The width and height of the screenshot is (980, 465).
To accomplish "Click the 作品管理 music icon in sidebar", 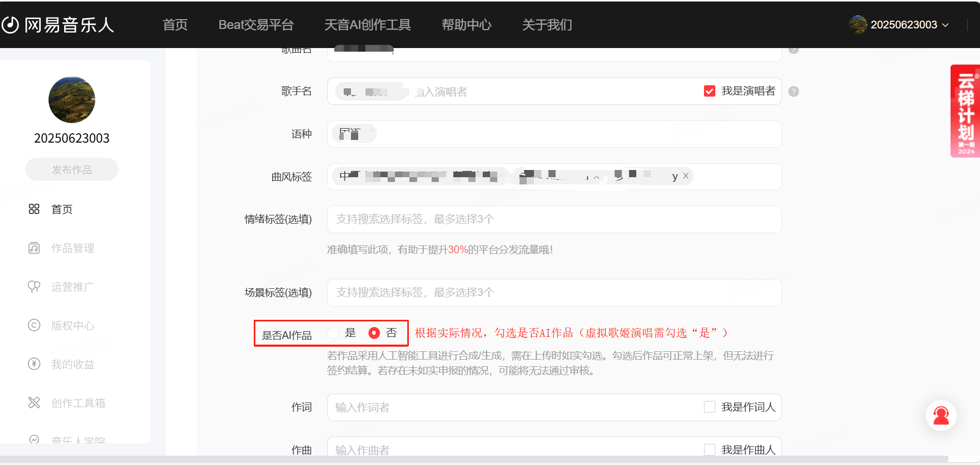I will click(34, 248).
